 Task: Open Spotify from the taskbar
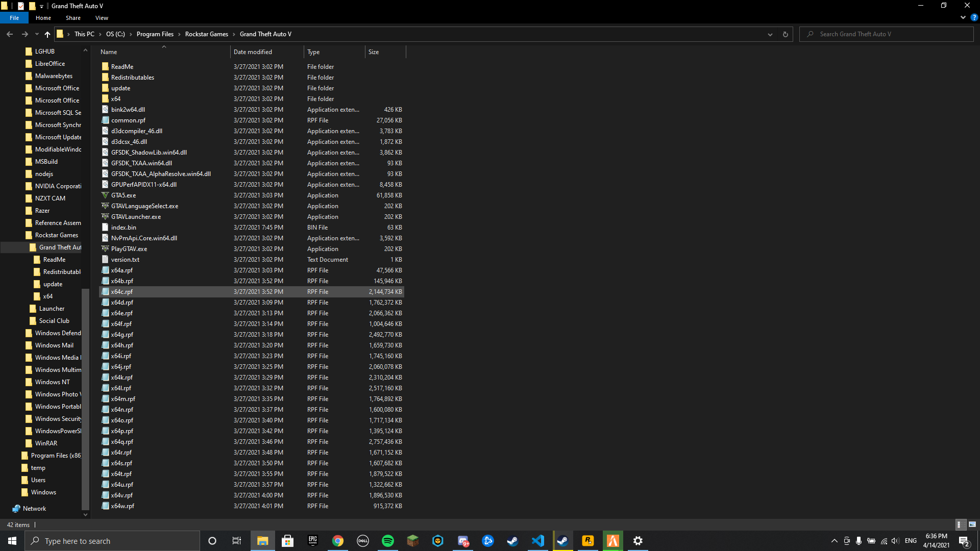[388, 541]
